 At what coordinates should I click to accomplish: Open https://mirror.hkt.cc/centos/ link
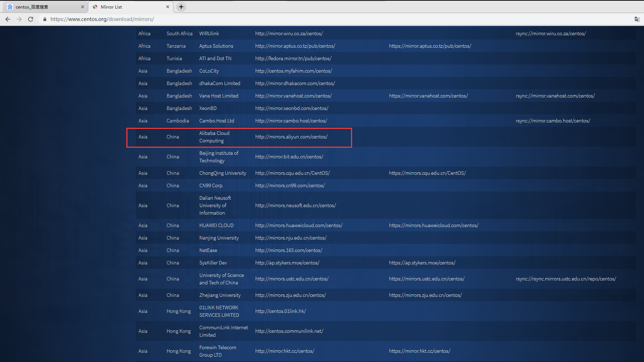pyautogui.click(x=420, y=351)
